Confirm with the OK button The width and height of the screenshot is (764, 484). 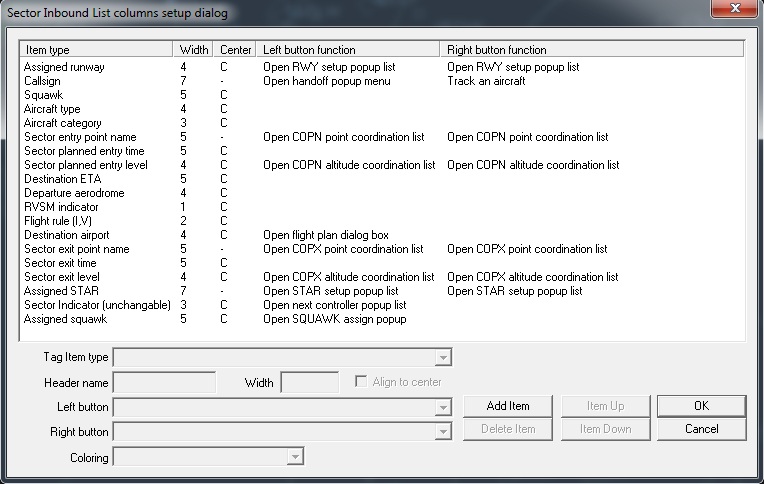tap(702, 406)
